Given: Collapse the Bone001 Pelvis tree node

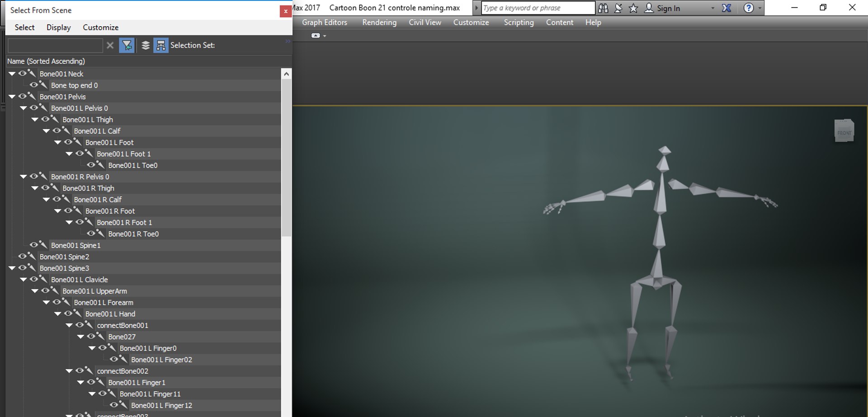Looking at the screenshot, I should point(12,97).
